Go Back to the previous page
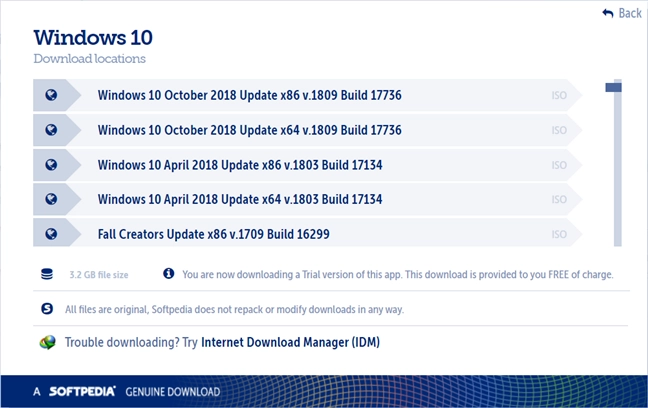 point(622,13)
